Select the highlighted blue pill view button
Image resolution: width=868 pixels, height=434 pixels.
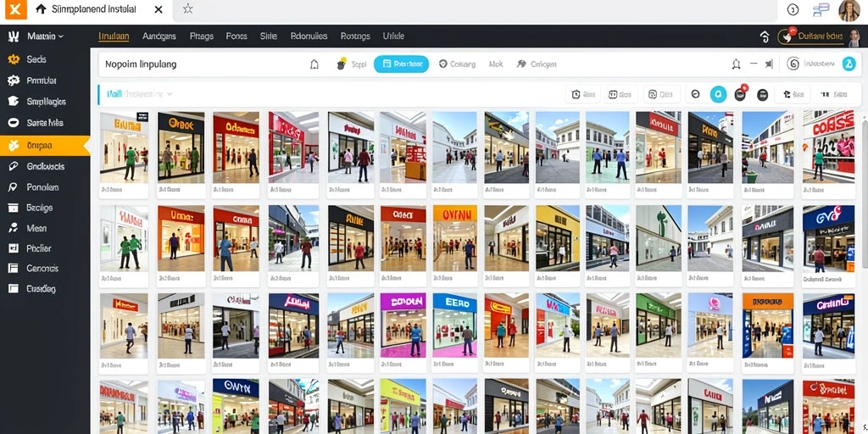coord(401,64)
